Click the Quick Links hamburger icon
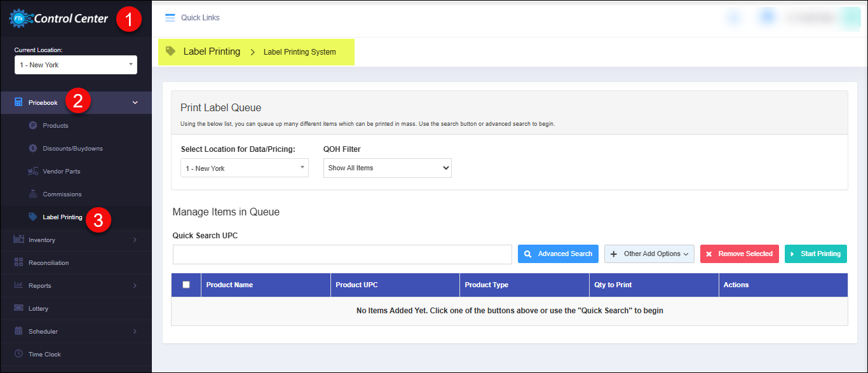This screenshot has height=373, width=868. 170,18
